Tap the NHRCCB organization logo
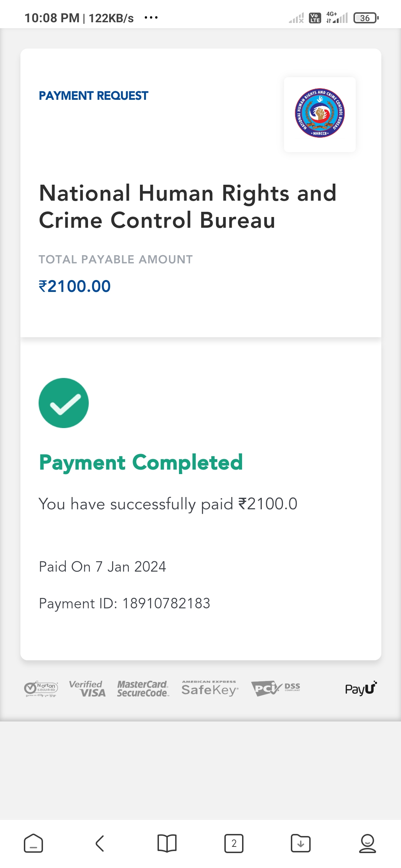Image resolution: width=401 pixels, height=868 pixels. pos(320,114)
